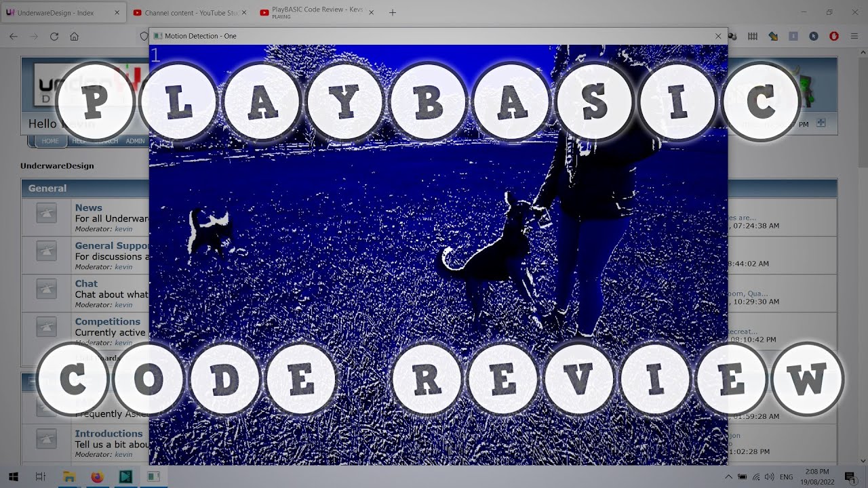Click the Introductions board icon
868x488 pixels.
(x=46, y=439)
